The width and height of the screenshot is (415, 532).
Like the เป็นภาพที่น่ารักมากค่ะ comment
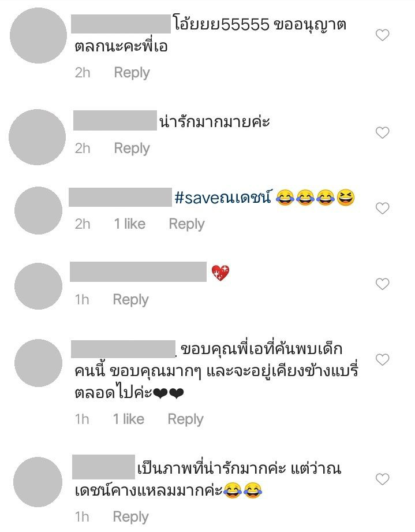point(383,479)
